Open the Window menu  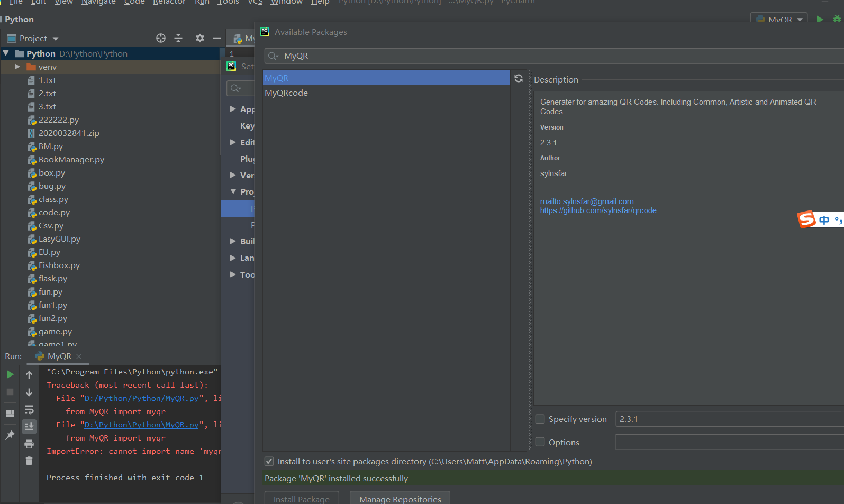(x=287, y=2)
